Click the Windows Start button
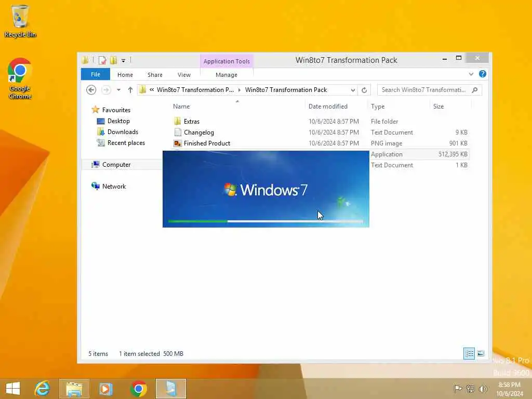 click(13, 389)
